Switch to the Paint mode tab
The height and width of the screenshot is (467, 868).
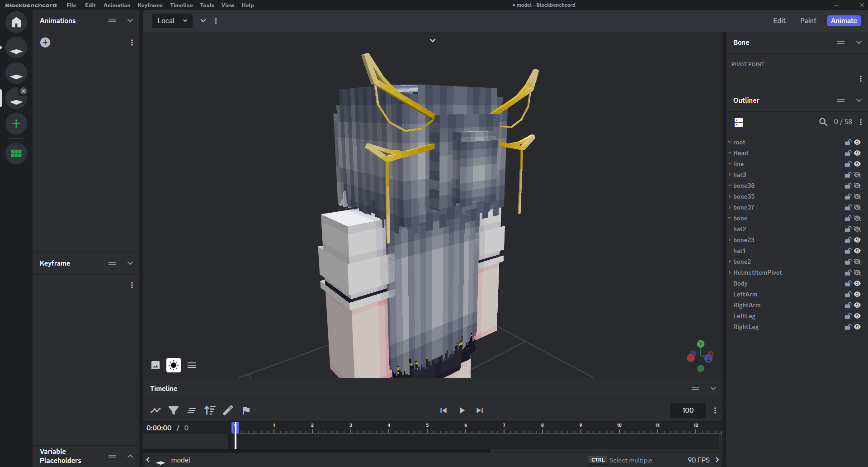click(x=808, y=21)
